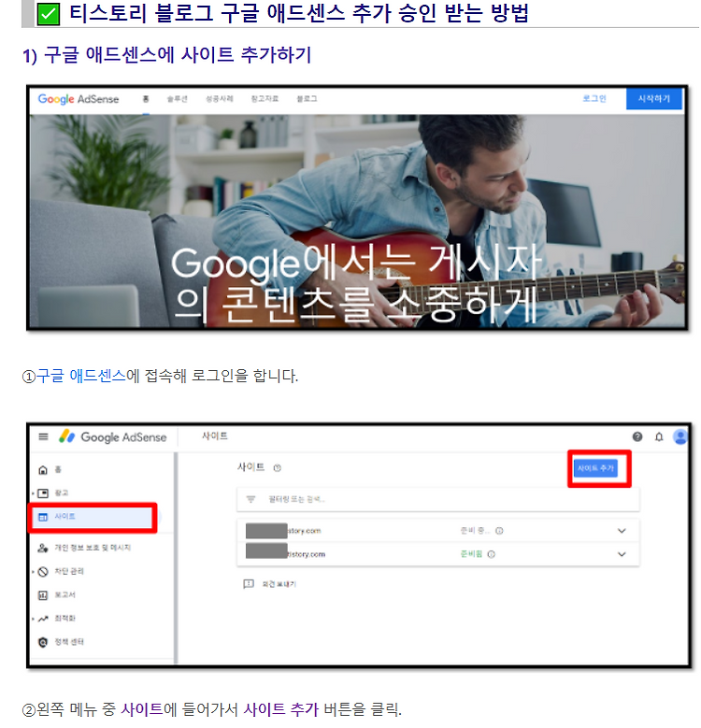The image size is (701, 728).
Task: Open the 구글 애드센스 hyperlink in step one
Action: tap(80, 375)
